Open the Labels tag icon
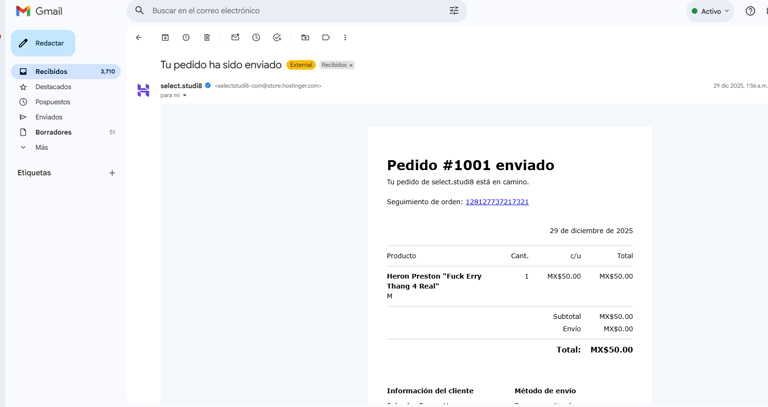This screenshot has height=407, width=768. point(326,37)
